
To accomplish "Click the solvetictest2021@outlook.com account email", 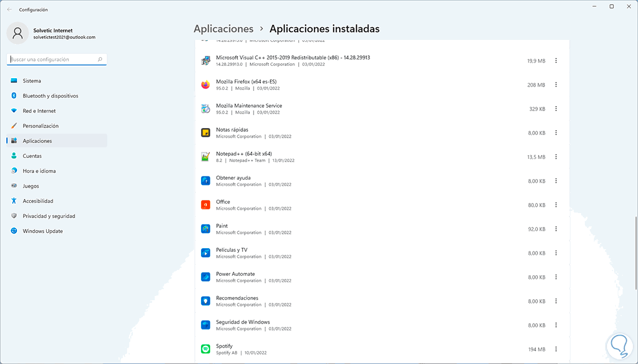I will 64,37.
